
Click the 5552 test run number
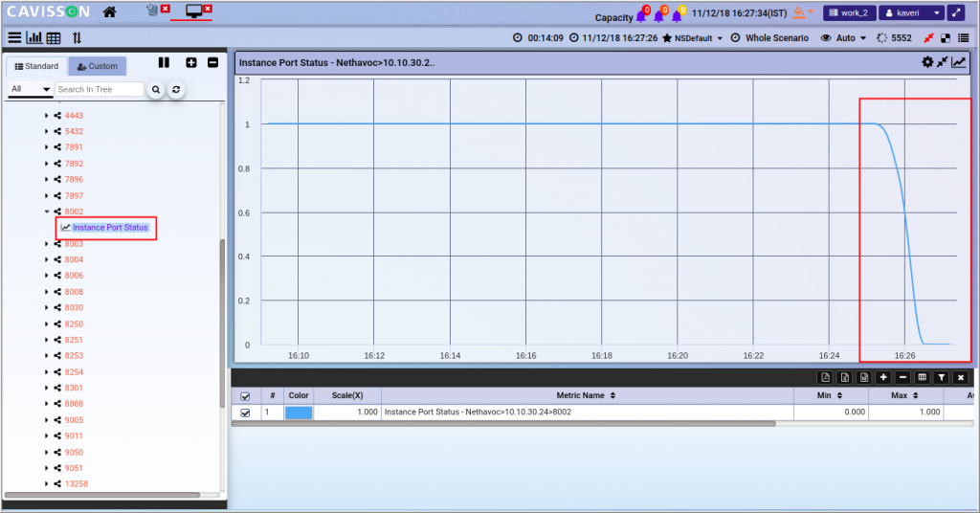[901, 38]
